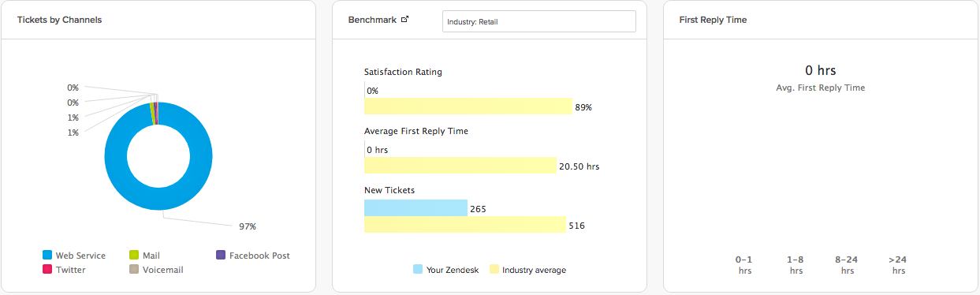
Task: Open the Industry: Retail dropdown
Action: tap(539, 21)
